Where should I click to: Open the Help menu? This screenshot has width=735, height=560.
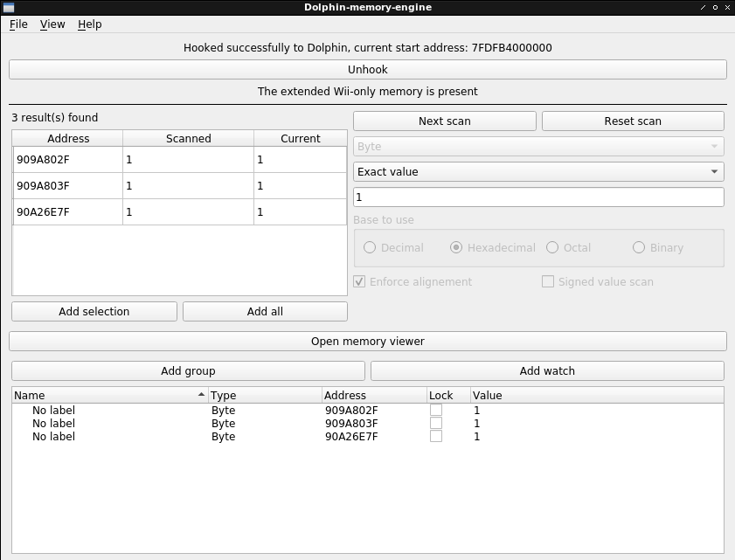click(x=89, y=24)
